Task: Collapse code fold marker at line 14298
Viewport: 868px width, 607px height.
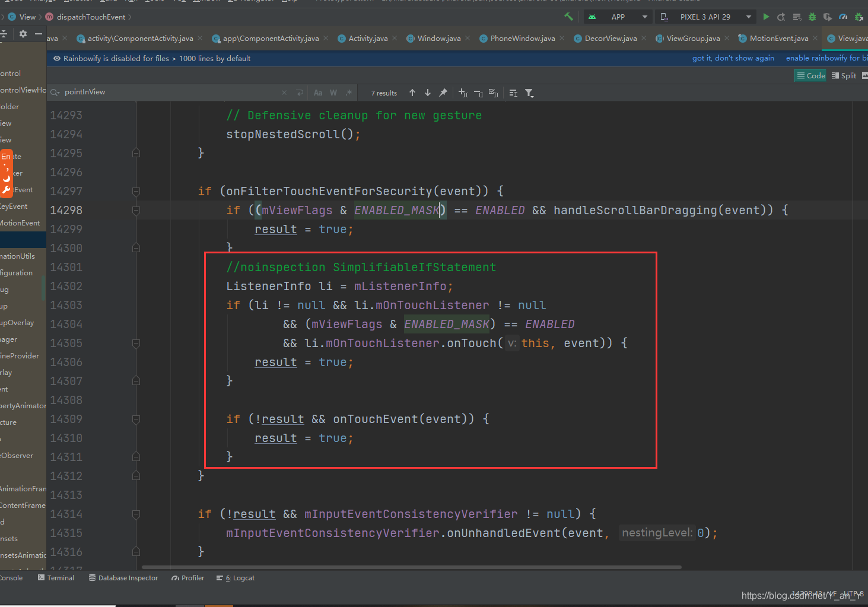Action: [x=136, y=210]
